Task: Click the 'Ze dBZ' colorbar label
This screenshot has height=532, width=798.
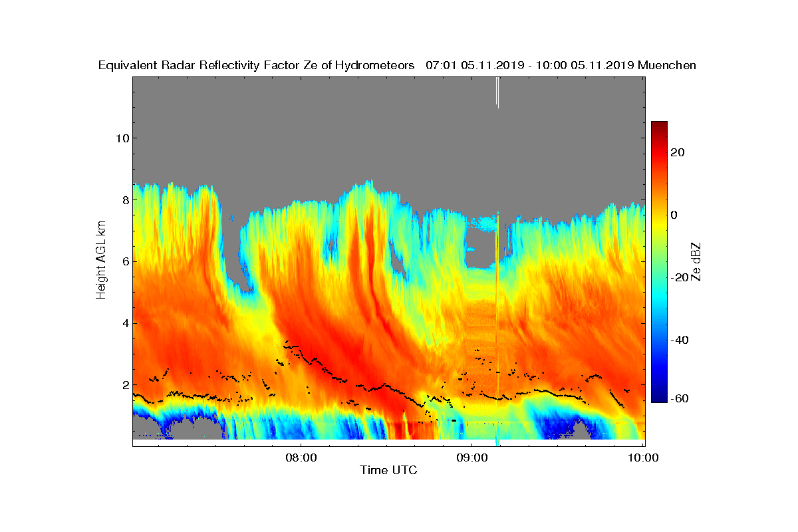Action: pos(697,261)
